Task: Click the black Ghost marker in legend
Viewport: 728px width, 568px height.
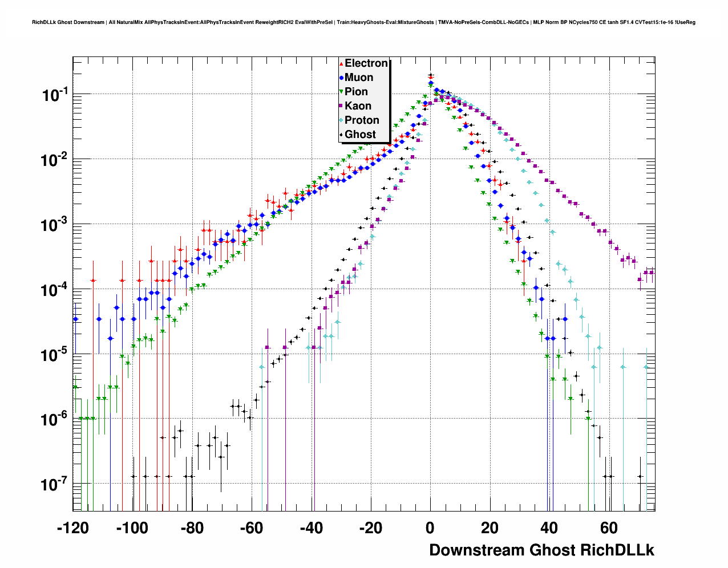Action: [341, 135]
